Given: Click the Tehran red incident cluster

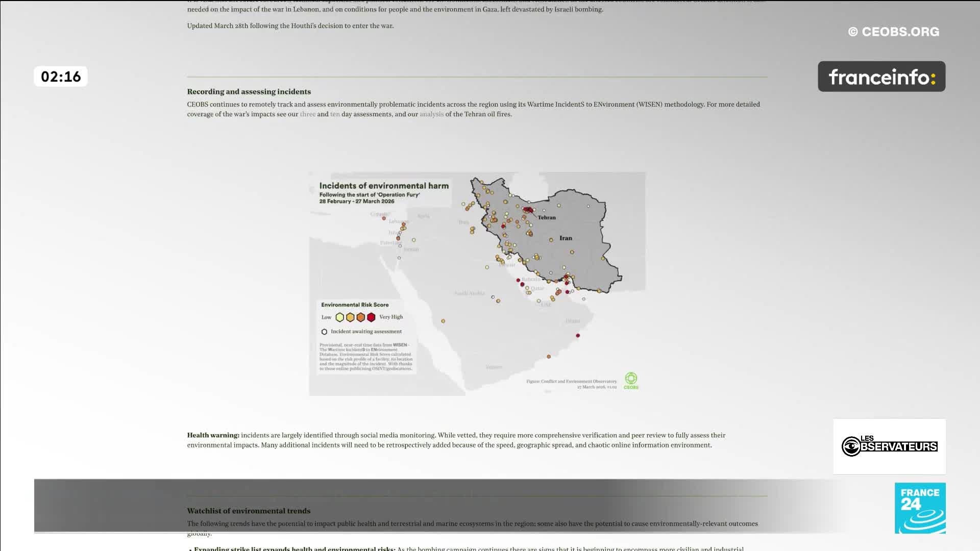Looking at the screenshot, I should coord(528,210).
